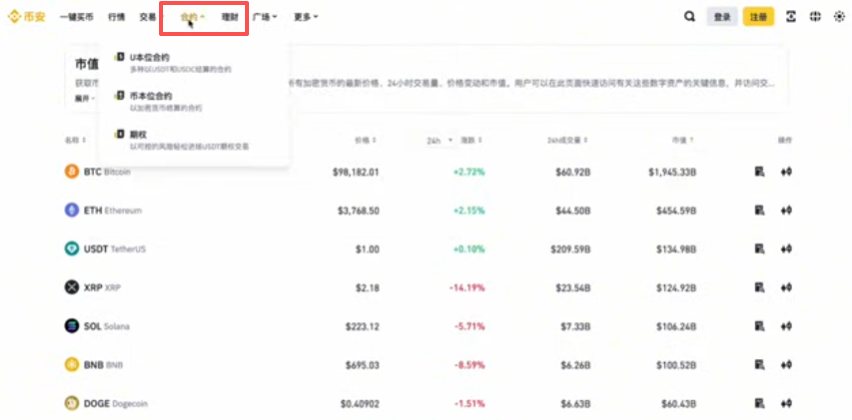This screenshot has height=420, width=852.
Task: Click the BNB price $695.03
Action: [x=362, y=365]
